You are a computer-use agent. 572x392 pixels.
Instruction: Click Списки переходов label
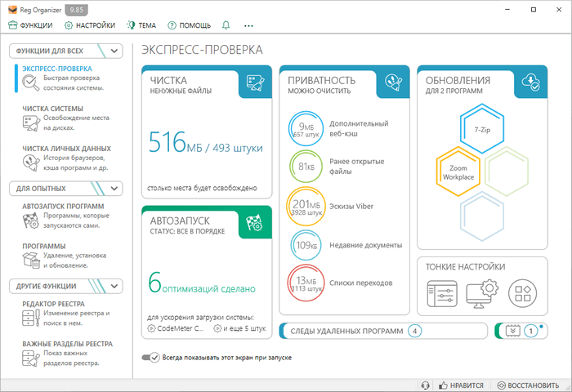[x=361, y=283]
